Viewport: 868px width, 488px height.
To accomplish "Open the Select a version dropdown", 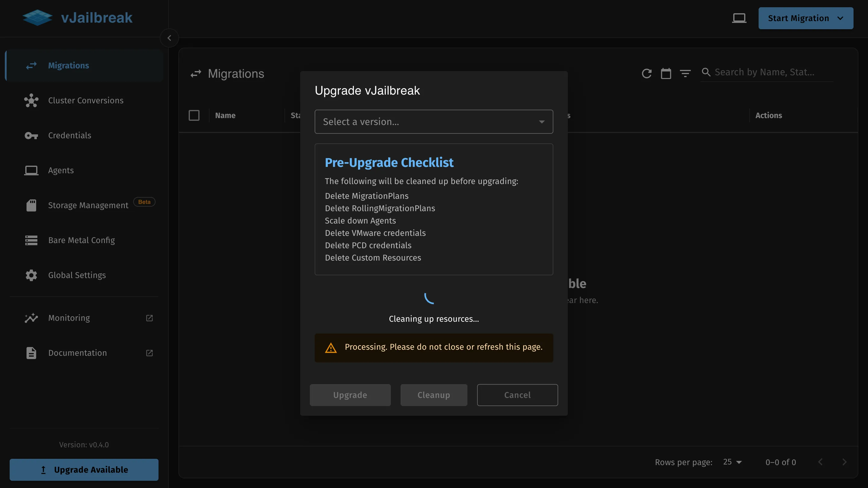I will click(x=434, y=122).
